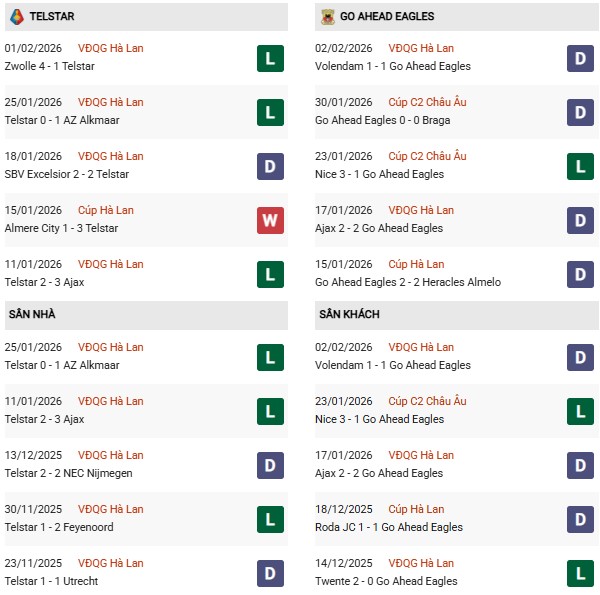The width and height of the screenshot is (600, 595).
Task: Click the L badge for Telstar 1-2 Feyenoord
Action: point(269,519)
